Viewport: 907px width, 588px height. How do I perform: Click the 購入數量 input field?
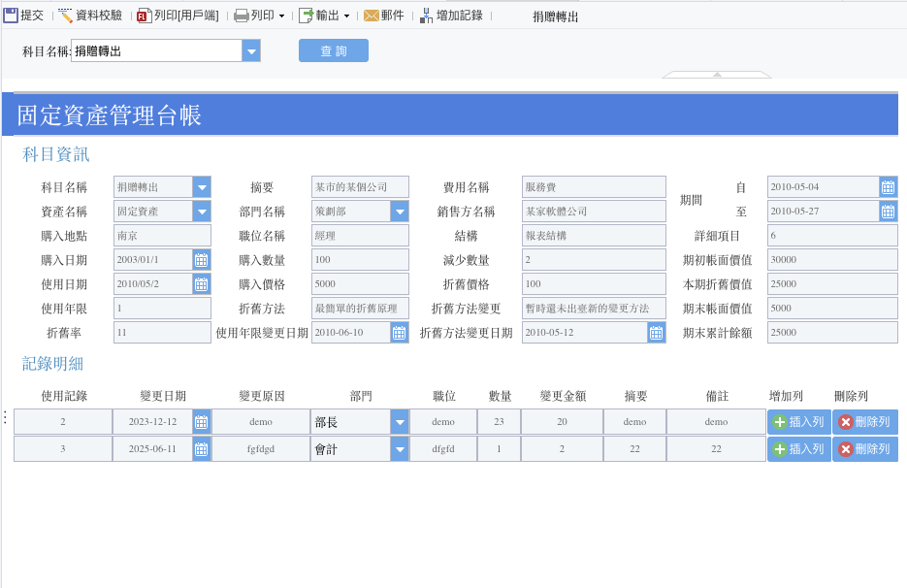click(360, 260)
